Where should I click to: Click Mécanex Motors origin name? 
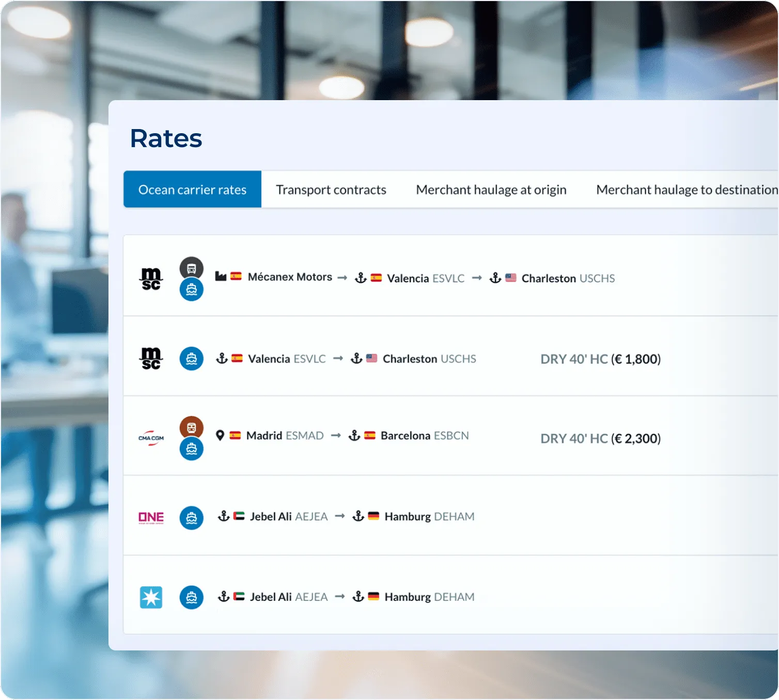point(290,277)
